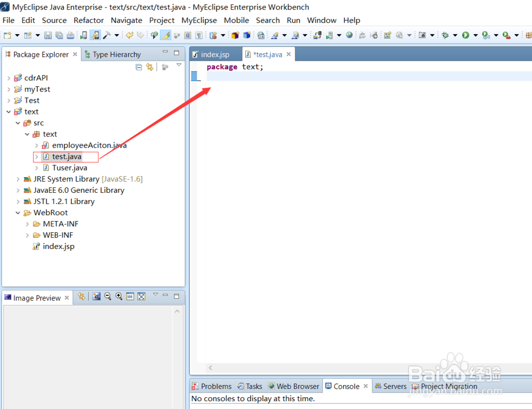Open the New wizard dropdown arrow
The height and width of the screenshot is (409, 532).
click(18, 35)
